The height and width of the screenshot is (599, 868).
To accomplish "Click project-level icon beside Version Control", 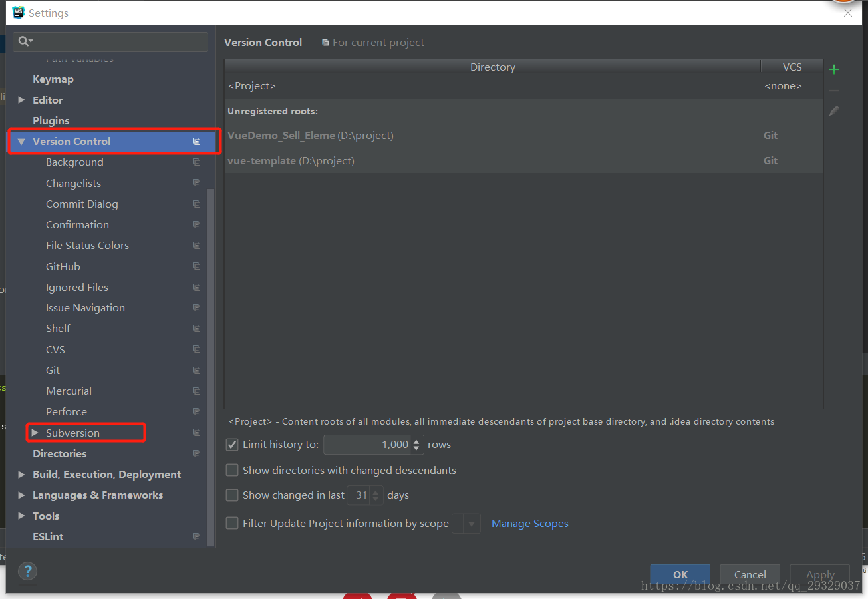I will click(x=196, y=141).
